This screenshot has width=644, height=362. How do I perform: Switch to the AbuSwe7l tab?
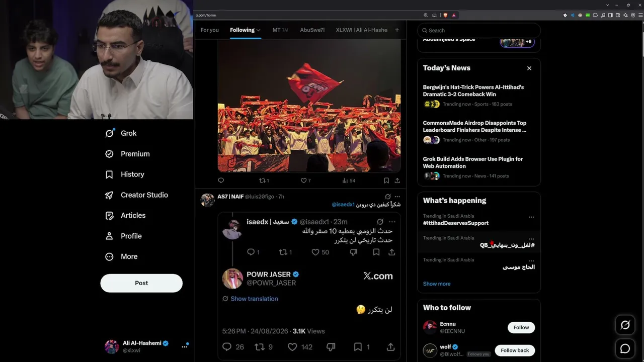click(312, 30)
